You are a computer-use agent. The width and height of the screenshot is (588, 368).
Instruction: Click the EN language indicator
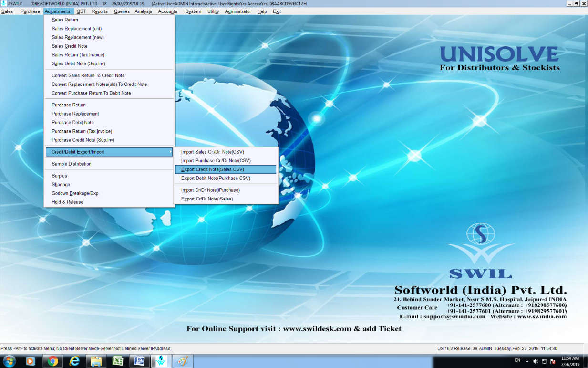pos(517,360)
